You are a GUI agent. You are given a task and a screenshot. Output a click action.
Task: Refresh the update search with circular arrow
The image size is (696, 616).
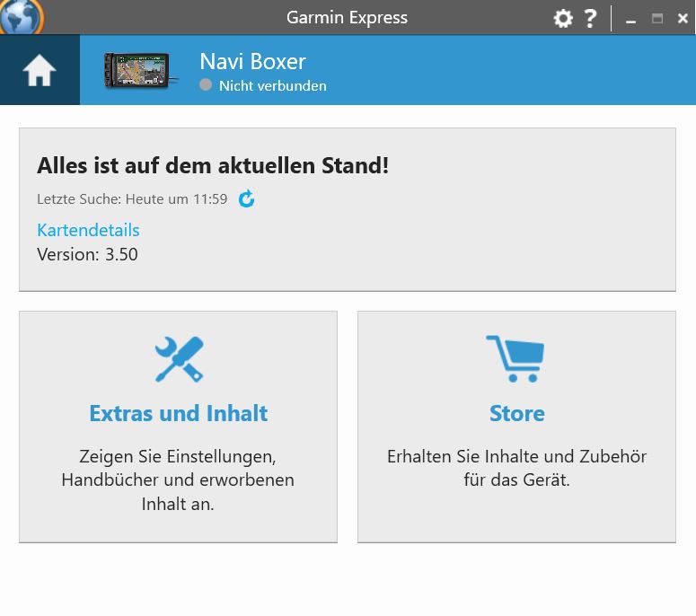[247, 199]
